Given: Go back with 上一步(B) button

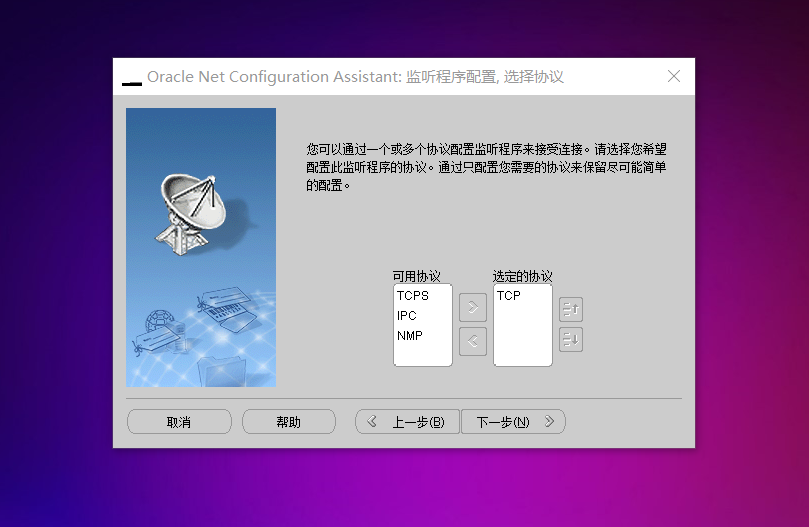Looking at the screenshot, I should tap(407, 422).
